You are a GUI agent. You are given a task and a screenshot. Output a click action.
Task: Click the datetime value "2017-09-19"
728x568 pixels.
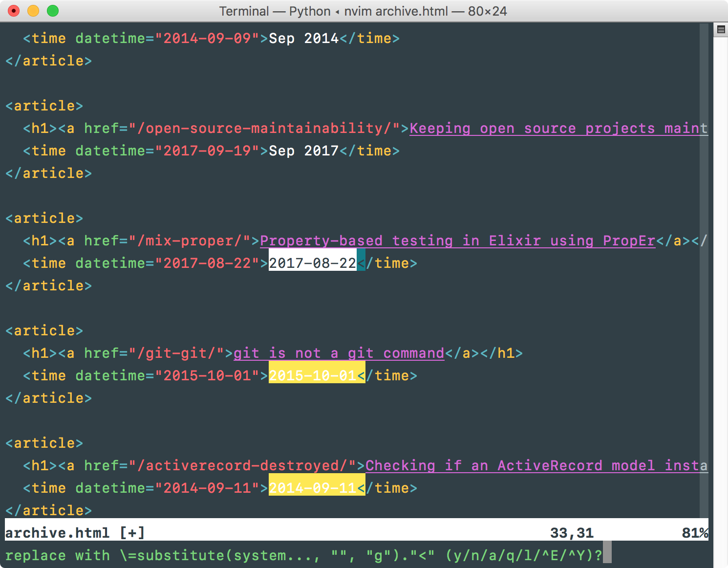coord(207,151)
